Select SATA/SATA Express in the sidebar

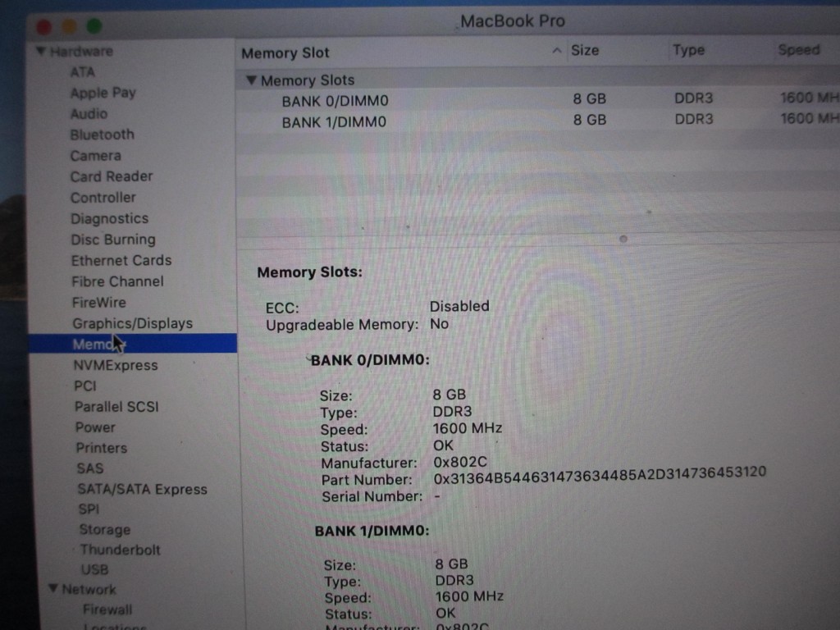point(142,489)
